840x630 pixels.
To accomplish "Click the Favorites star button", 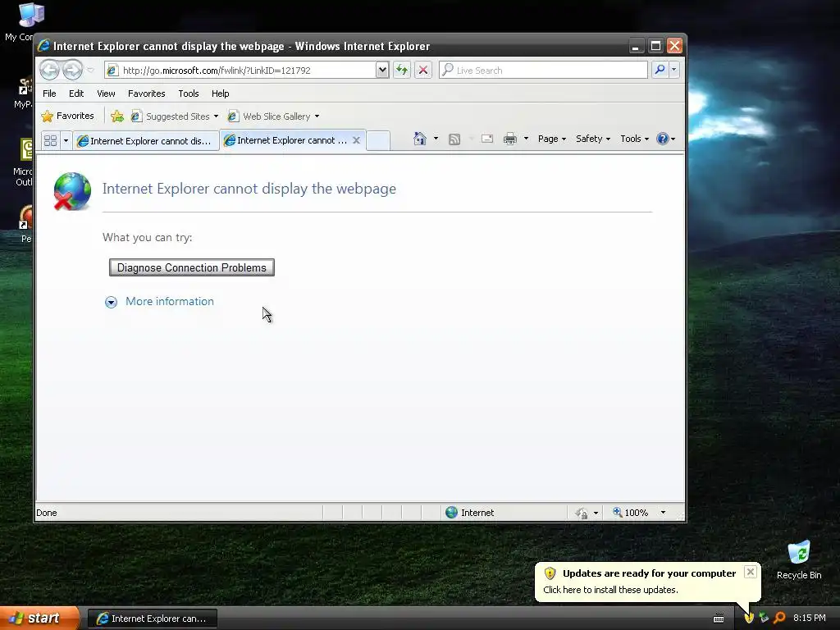I will (x=67, y=116).
